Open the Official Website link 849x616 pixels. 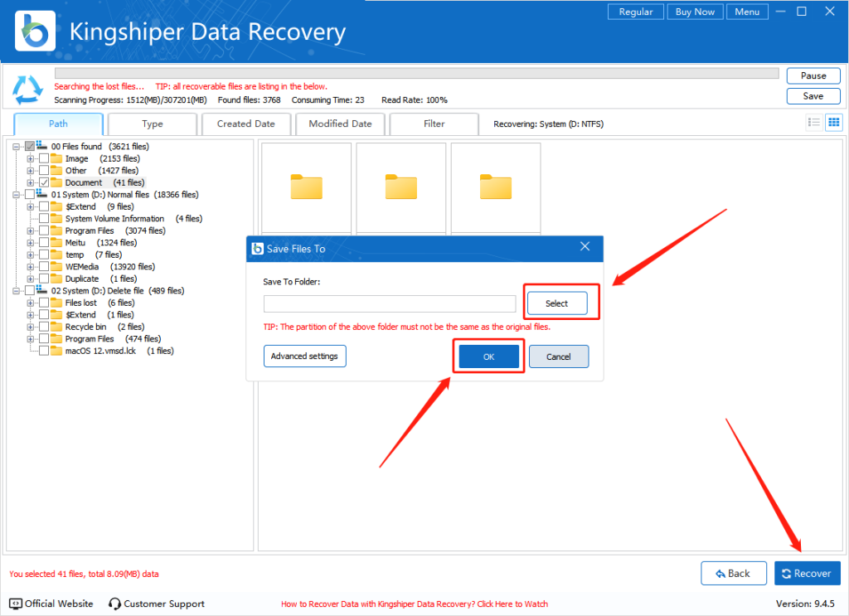click(51, 604)
